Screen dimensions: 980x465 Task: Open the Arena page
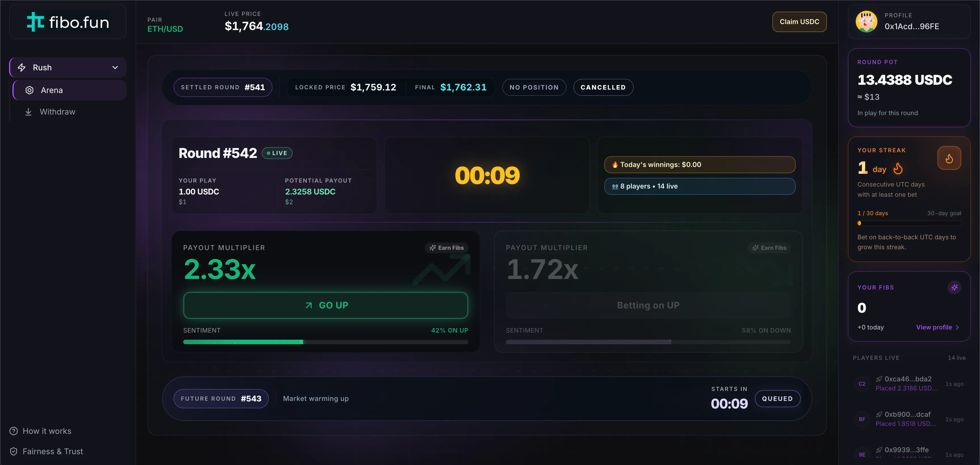point(70,90)
